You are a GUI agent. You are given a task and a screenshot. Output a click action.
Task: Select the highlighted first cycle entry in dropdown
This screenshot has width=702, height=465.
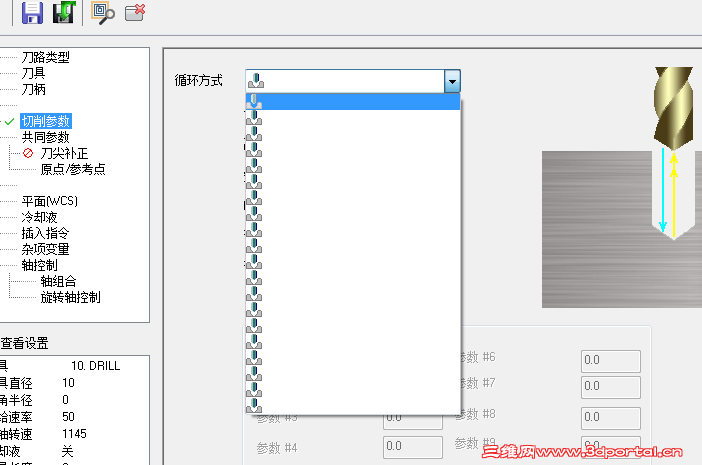[x=353, y=102]
